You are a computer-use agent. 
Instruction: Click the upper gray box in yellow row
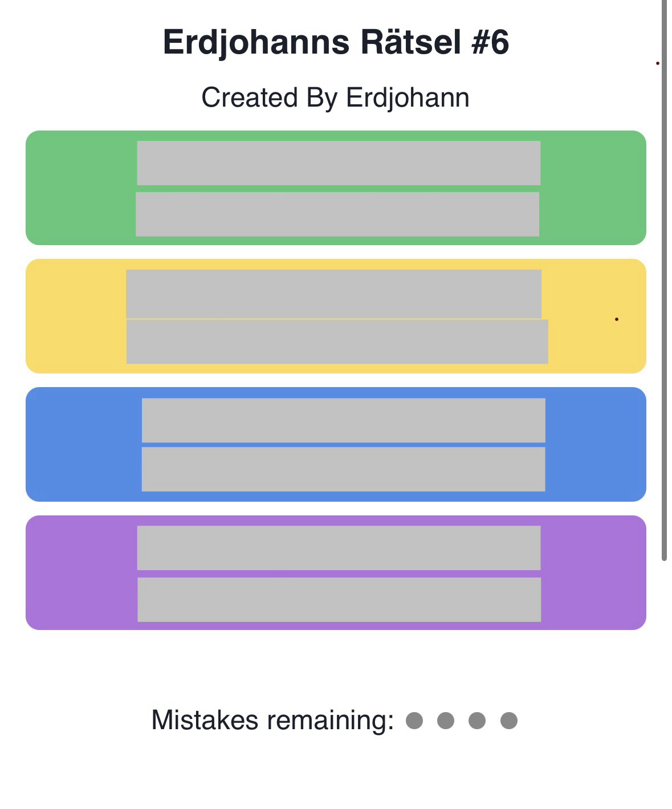[333, 294]
